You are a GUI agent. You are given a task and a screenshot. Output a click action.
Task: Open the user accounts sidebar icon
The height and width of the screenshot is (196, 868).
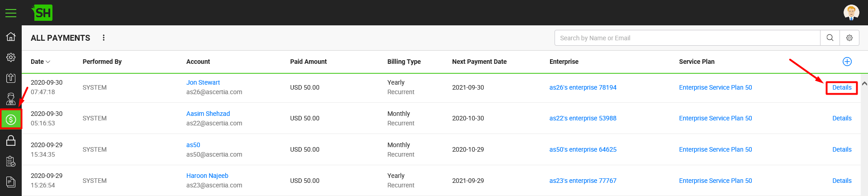[11, 99]
